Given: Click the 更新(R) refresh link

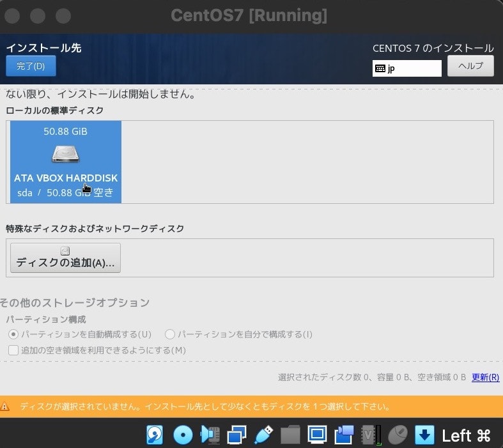Looking at the screenshot, I should 485,377.
